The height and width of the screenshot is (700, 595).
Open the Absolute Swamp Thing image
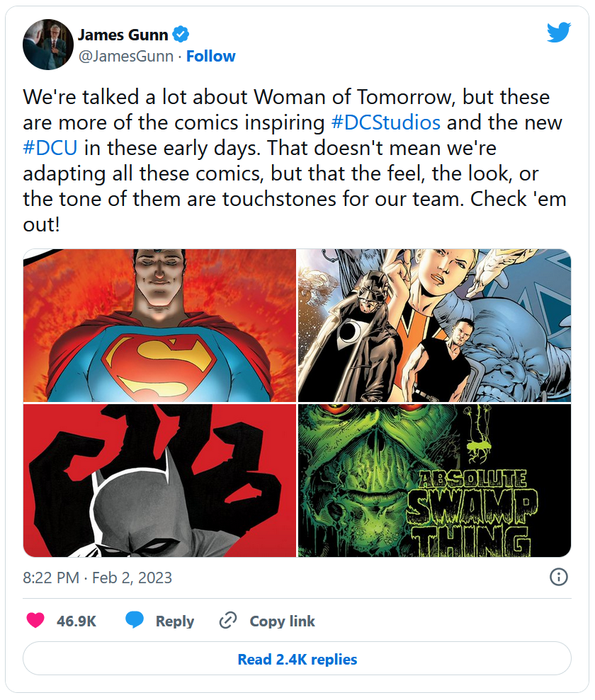click(x=434, y=481)
